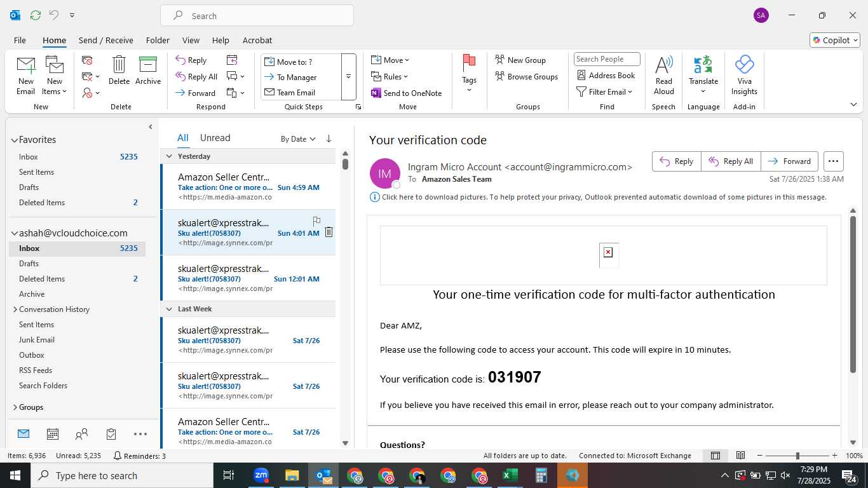Open the Move dropdown
This screenshot has height=488, width=868.
390,60
